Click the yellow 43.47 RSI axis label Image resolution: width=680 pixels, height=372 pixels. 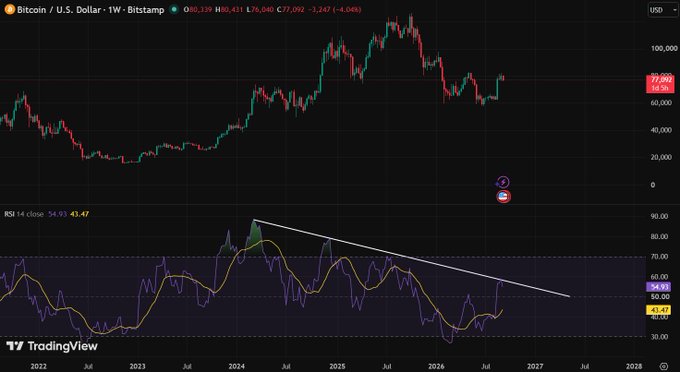click(658, 310)
